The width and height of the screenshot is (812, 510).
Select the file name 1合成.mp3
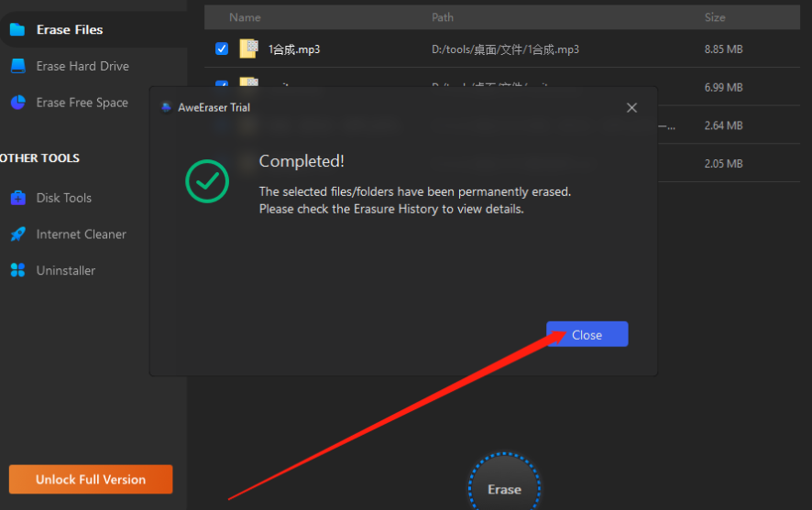click(294, 49)
